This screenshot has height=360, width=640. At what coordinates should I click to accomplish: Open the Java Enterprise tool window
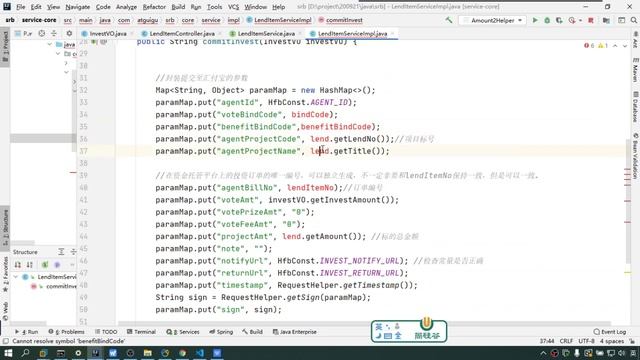coord(294,332)
